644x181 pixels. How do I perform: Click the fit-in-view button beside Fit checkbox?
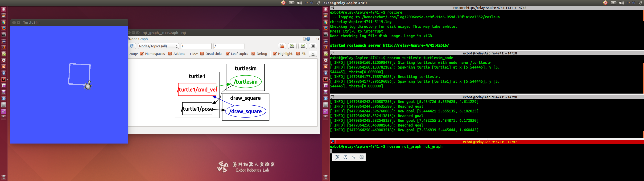[313, 54]
